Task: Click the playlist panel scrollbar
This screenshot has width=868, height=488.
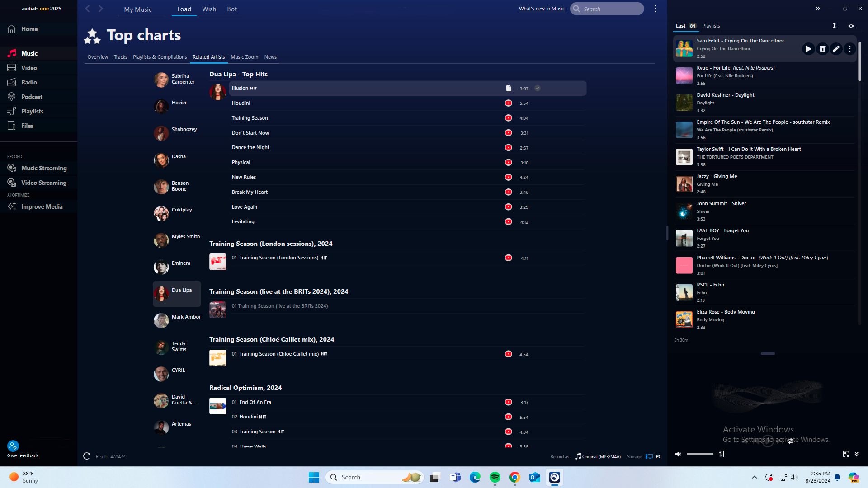Action: click(859, 62)
